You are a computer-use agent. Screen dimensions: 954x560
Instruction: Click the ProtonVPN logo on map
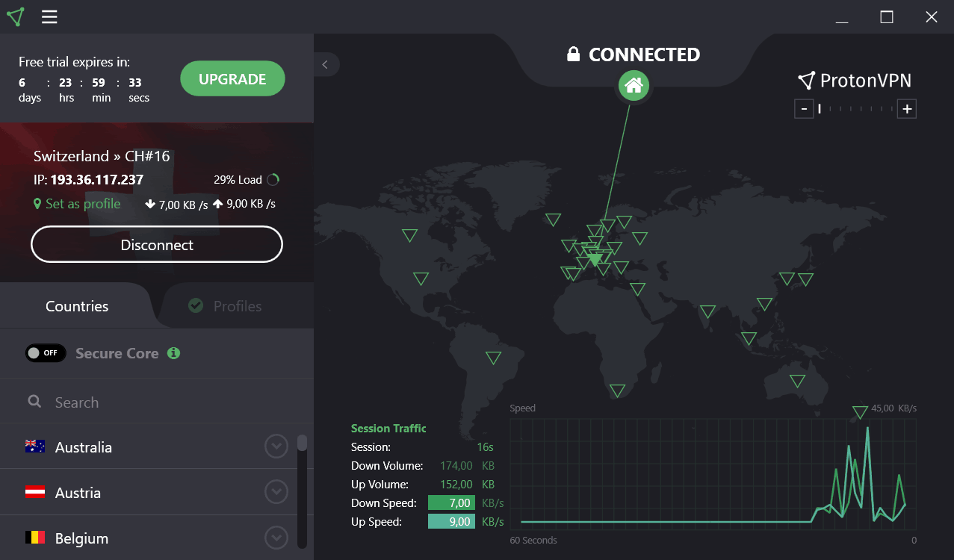855,81
